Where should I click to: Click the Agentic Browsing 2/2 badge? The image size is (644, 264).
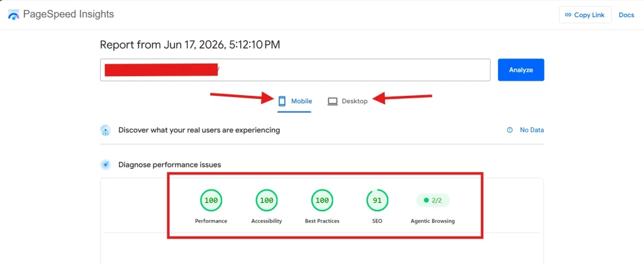(x=433, y=200)
